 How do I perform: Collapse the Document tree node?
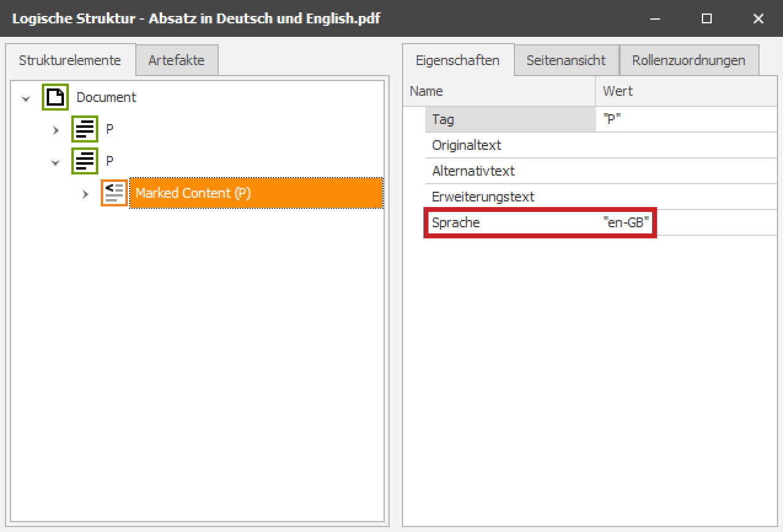tap(26, 98)
